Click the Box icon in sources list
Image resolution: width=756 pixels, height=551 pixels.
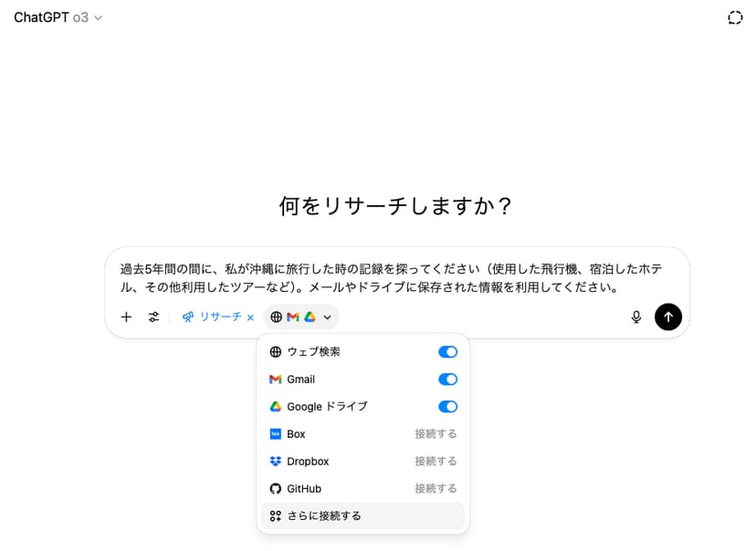click(x=276, y=434)
